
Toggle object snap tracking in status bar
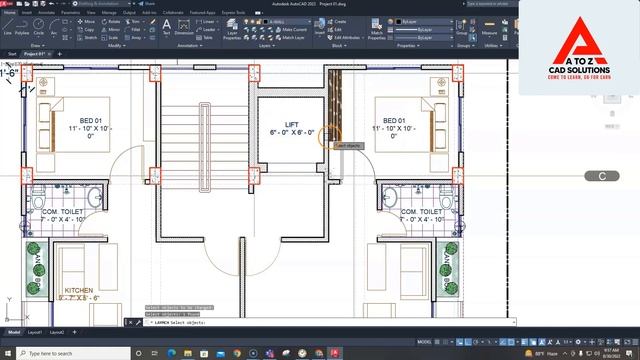(503, 342)
